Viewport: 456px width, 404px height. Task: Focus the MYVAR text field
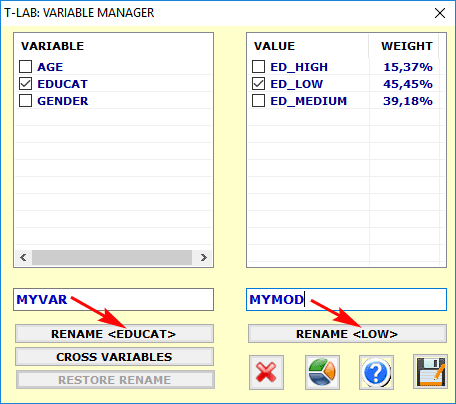coord(113,300)
